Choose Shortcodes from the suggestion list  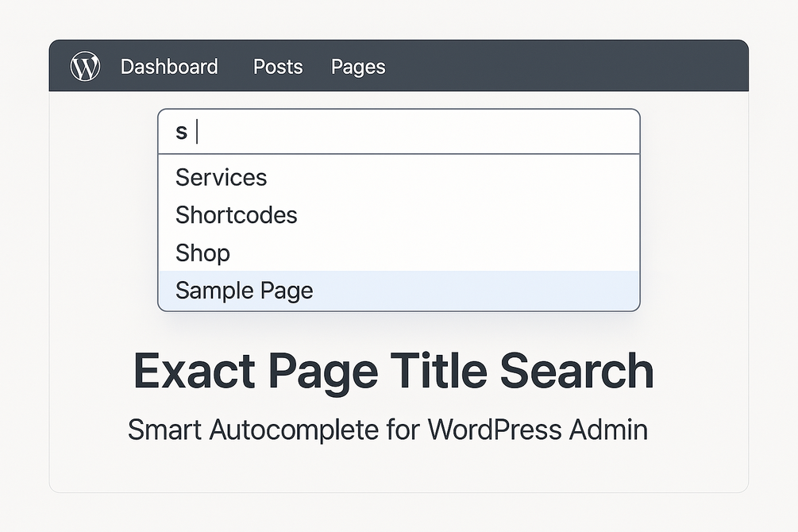237,215
